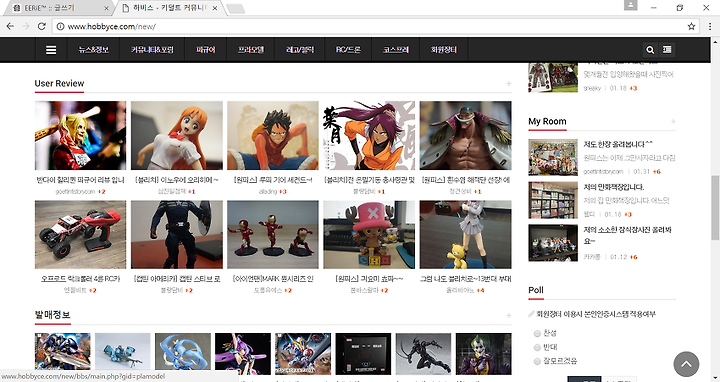Select the 반대 poll option
This screenshot has height=382, width=720.
tap(537, 348)
